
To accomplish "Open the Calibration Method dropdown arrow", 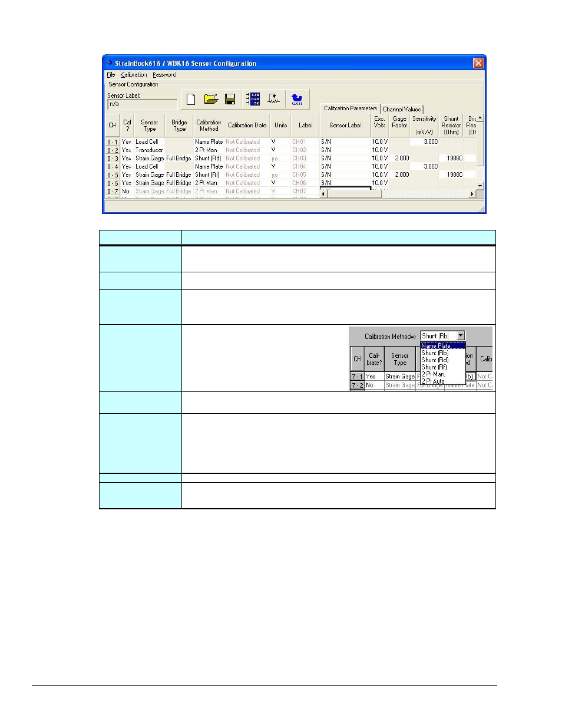I will tap(461, 335).
